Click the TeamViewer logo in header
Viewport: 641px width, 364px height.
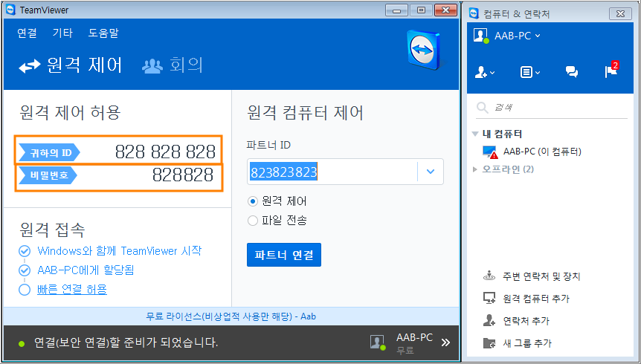(425, 50)
